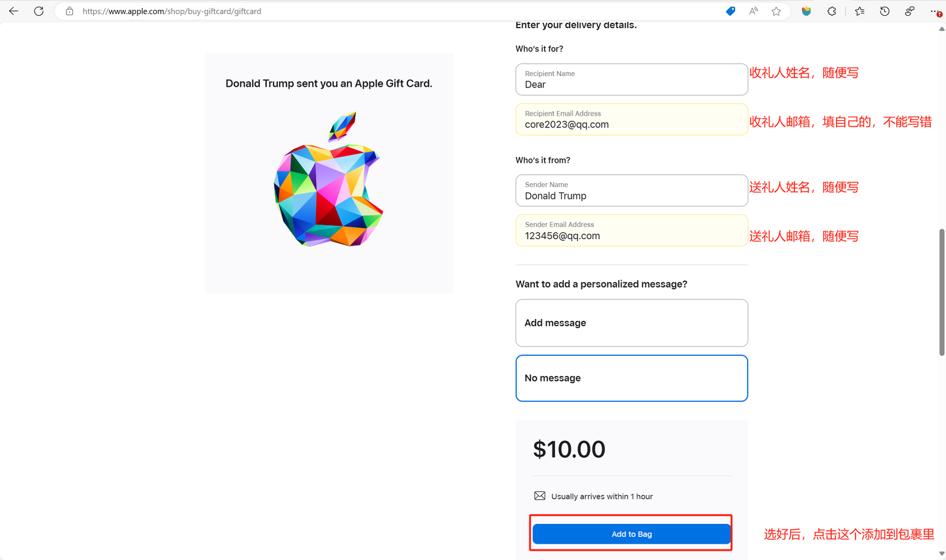
Task: Focus the Sender Email Address field
Action: pyautogui.click(x=631, y=230)
